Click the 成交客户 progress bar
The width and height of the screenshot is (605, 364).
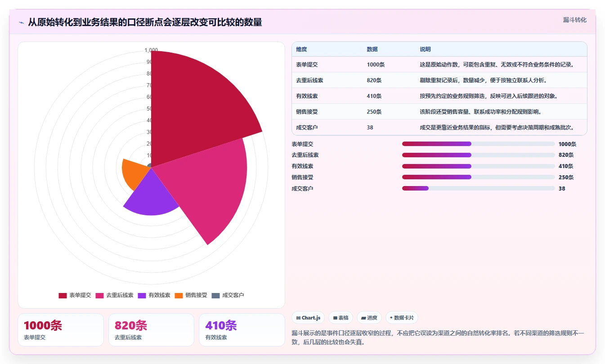click(479, 188)
